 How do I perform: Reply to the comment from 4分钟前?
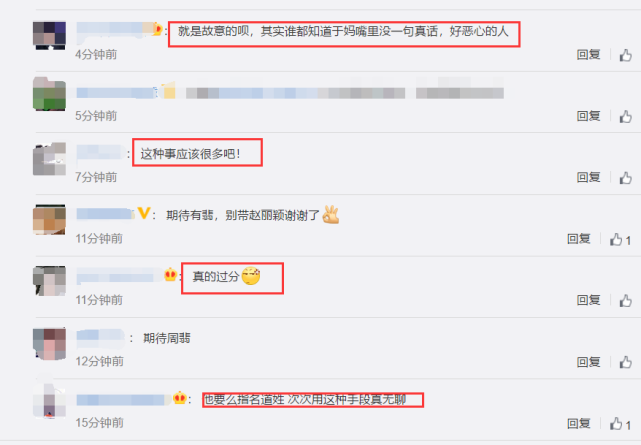(x=588, y=55)
